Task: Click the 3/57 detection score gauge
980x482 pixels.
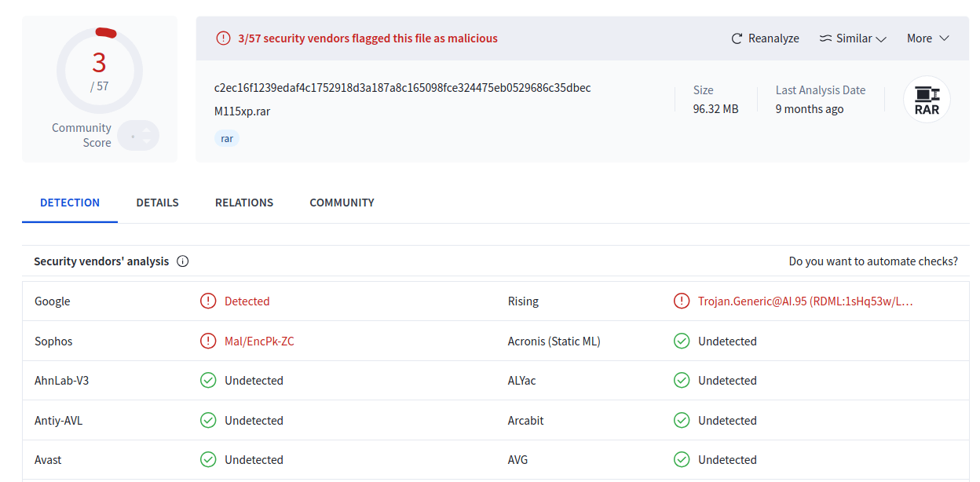Action: click(99, 70)
